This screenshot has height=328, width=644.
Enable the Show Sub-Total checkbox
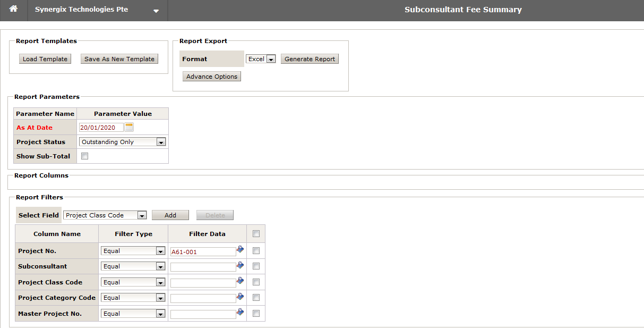click(84, 156)
